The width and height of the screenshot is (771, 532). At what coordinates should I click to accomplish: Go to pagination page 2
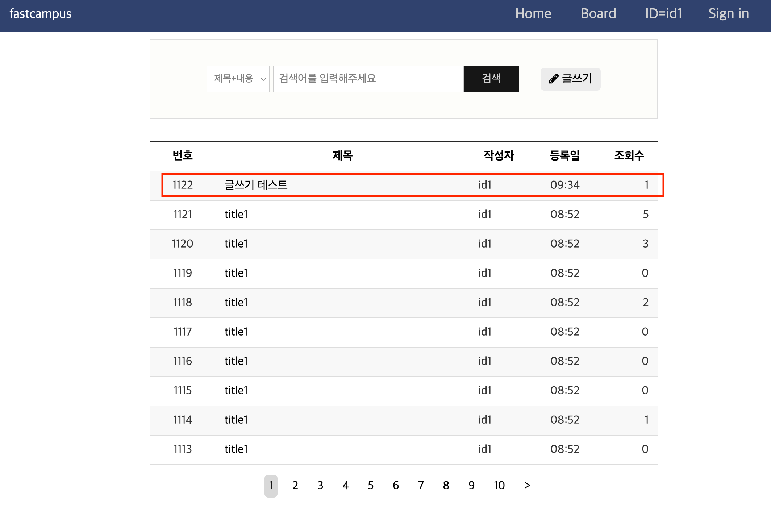pyautogui.click(x=295, y=485)
